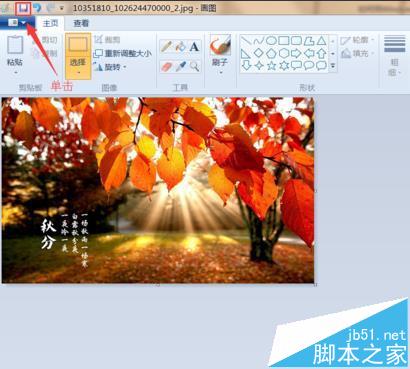
Task: Click the 选择 rectangle selection icon
Action: click(x=78, y=44)
